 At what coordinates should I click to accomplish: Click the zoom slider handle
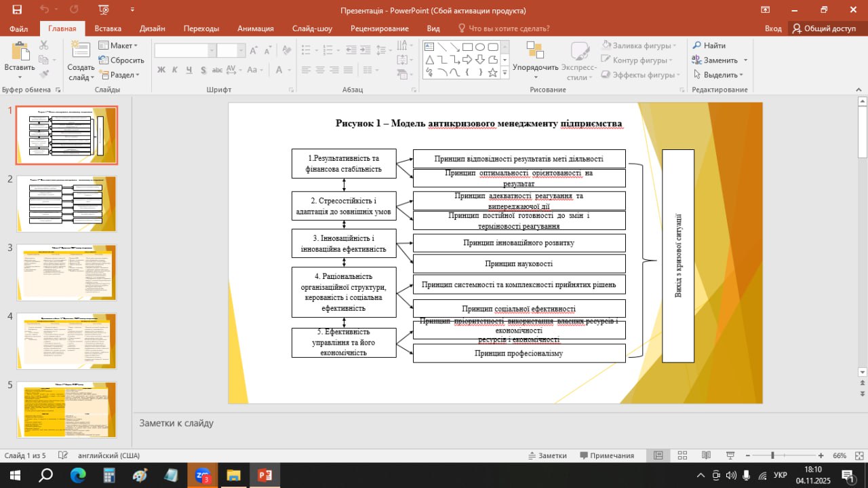point(772,455)
